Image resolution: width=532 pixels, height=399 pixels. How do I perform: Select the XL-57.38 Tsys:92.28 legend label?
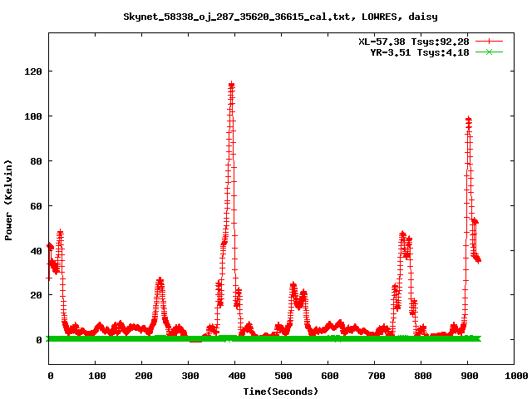click(x=414, y=42)
